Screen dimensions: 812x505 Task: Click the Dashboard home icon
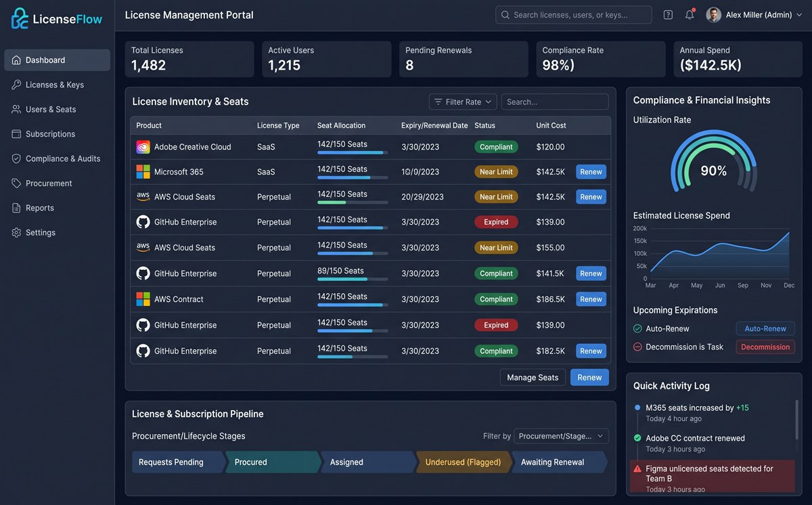tap(16, 60)
